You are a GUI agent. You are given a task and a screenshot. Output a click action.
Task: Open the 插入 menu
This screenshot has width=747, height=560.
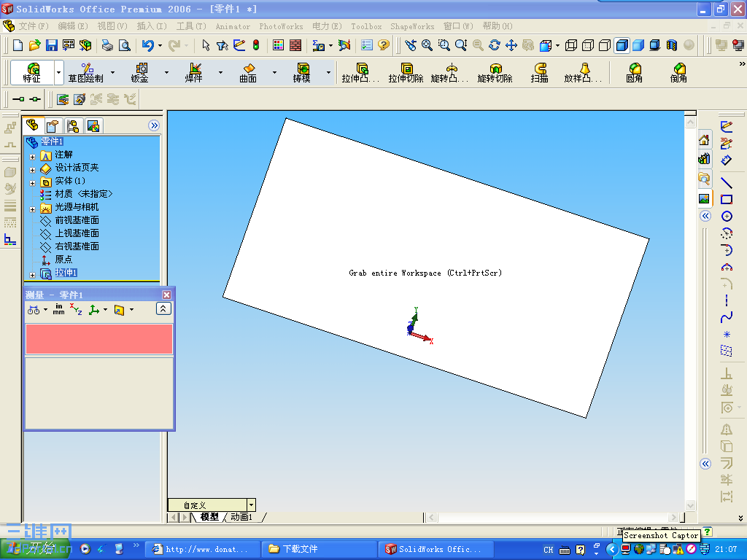click(x=150, y=26)
